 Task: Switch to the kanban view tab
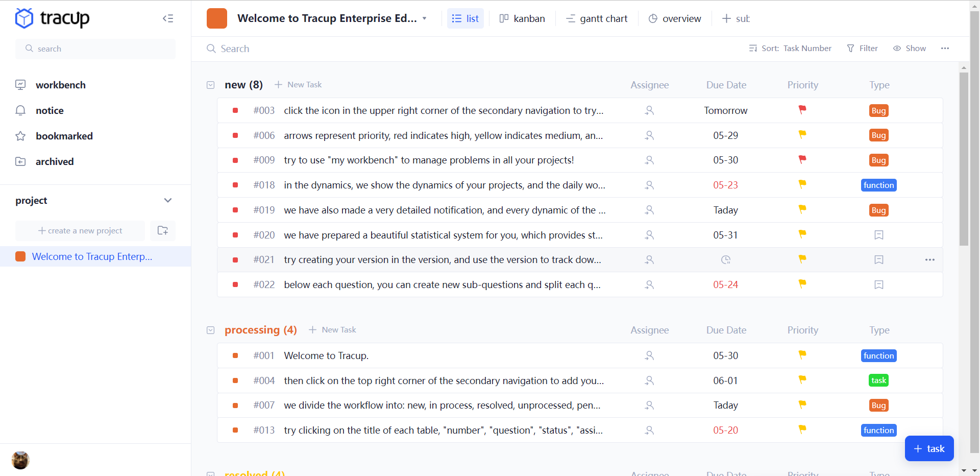pyautogui.click(x=522, y=18)
